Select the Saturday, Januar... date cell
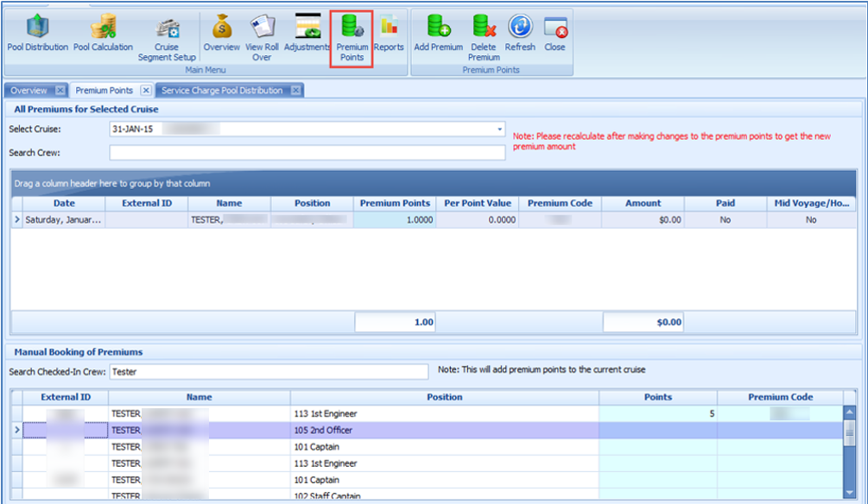Viewport: 868px width, 504px height. (64, 219)
